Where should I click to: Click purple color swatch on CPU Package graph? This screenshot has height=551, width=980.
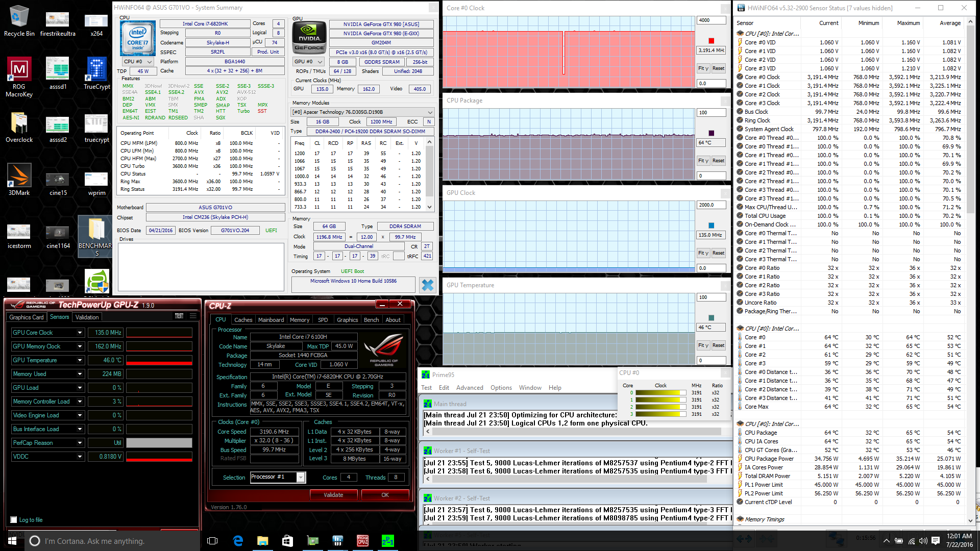click(x=712, y=133)
